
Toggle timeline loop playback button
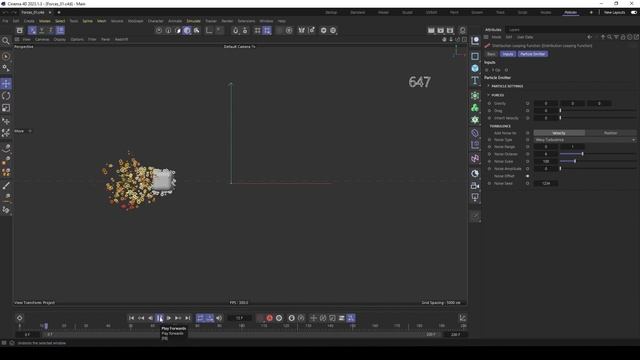[200, 318]
